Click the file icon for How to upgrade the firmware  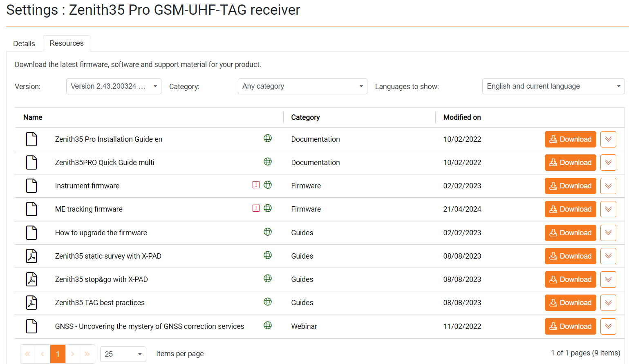(x=31, y=233)
